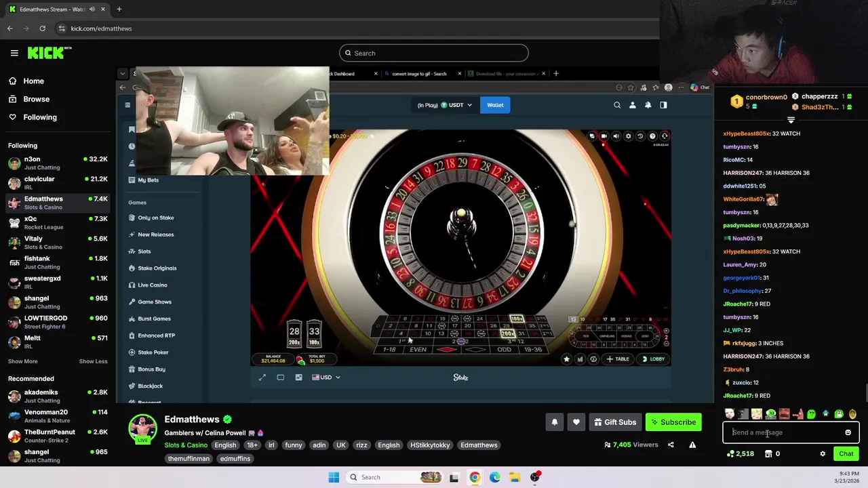Show roulette statistics chart icon
Viewport: 868px width, 488px height.
click(580, 359)
